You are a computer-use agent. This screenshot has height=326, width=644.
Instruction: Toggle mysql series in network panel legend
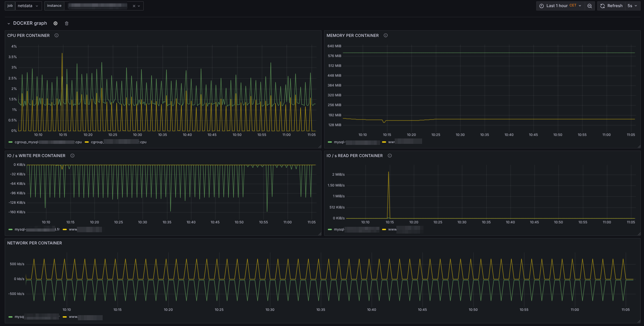19,317
